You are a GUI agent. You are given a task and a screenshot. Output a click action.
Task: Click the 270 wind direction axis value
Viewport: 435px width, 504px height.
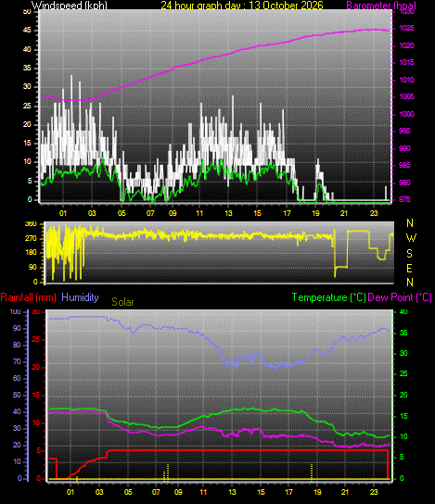[31, 239]
